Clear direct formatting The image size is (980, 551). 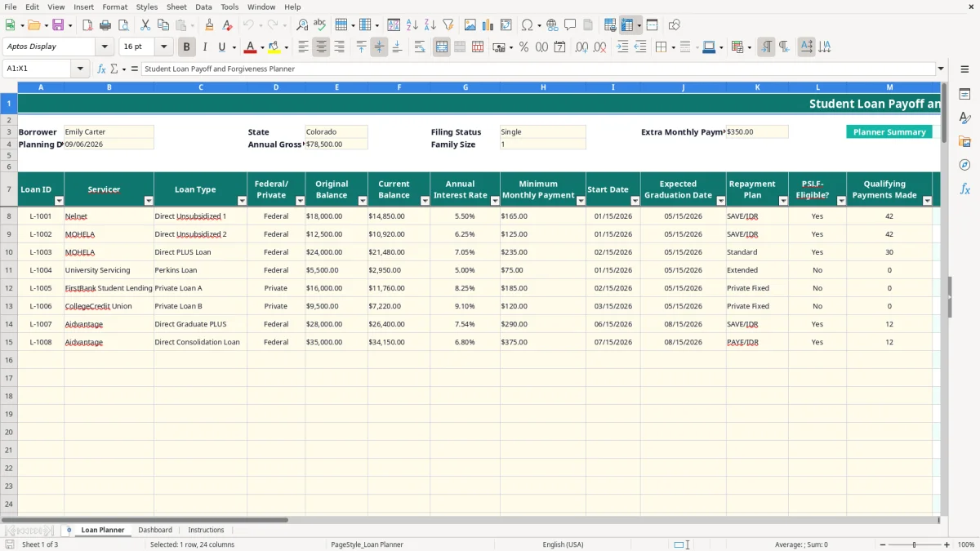[x=227, y=25]
